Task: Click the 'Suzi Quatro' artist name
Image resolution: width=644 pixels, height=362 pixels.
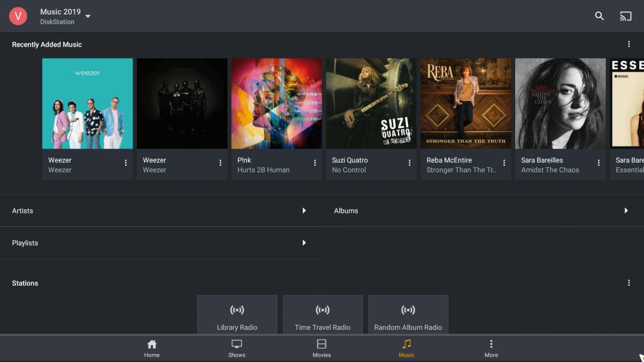Action: click(x=350, y=160)
